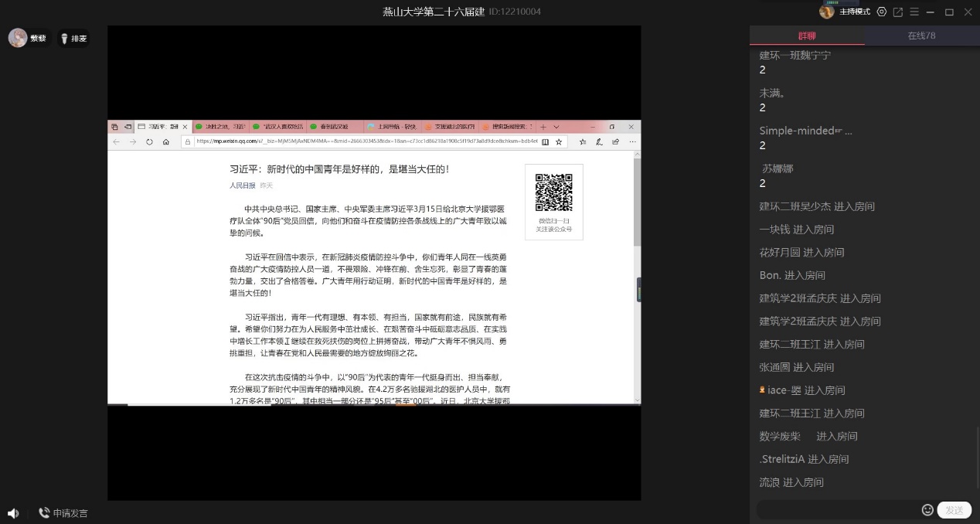Click the emoji icon in the chat box
Viewport: 980px width, 524px height.
927,510
